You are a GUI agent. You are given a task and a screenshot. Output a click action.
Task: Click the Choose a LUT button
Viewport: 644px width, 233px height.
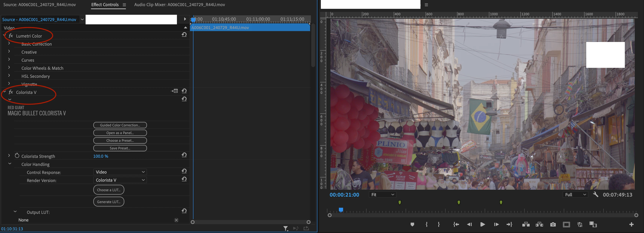109,190
